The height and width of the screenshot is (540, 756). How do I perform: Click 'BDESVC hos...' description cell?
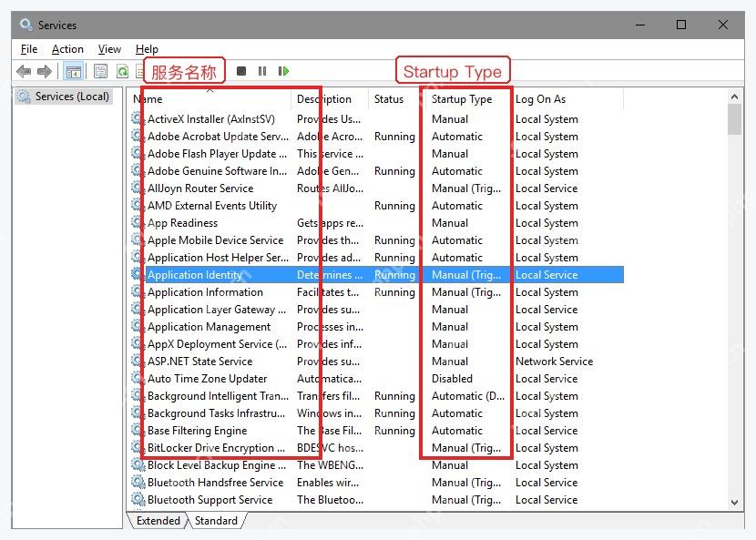coord(330,448)
